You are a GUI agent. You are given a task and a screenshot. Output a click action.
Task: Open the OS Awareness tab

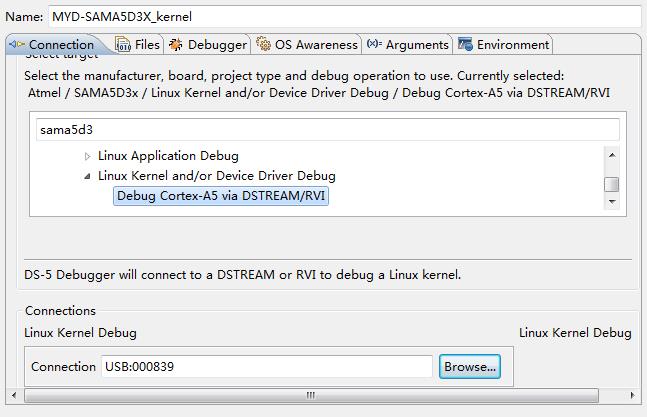pos(307,44)
